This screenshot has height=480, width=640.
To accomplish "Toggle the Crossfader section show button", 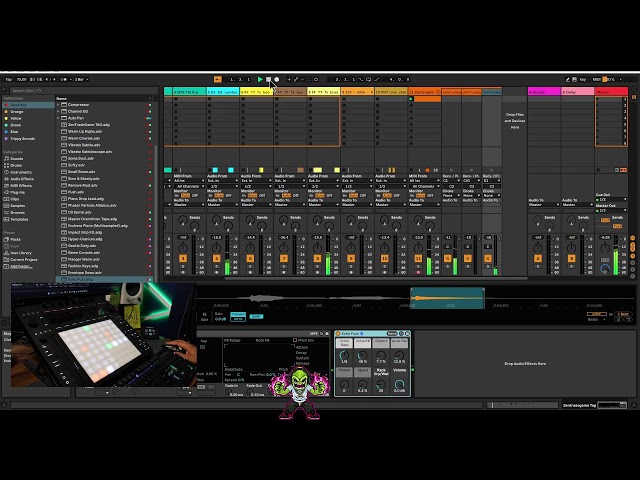I will (633, 269).
